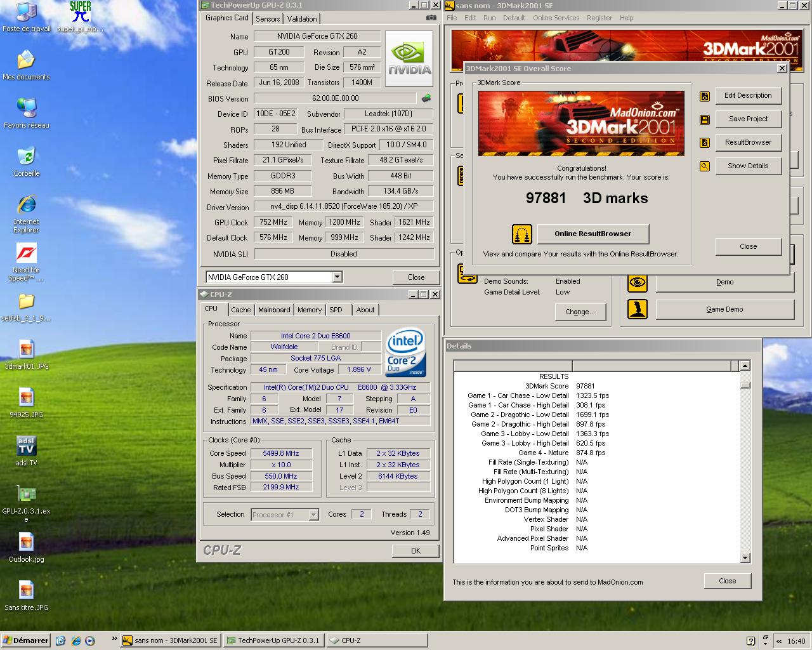Image resolution: width=812 pixels, height=650 pixels.
Task: Switch to Mainboard tab in CPU-Z
Action: point(274,310)
